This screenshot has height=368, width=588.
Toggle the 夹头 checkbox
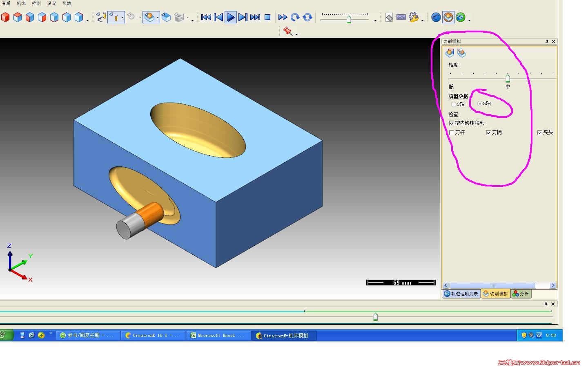coord(540,132)
